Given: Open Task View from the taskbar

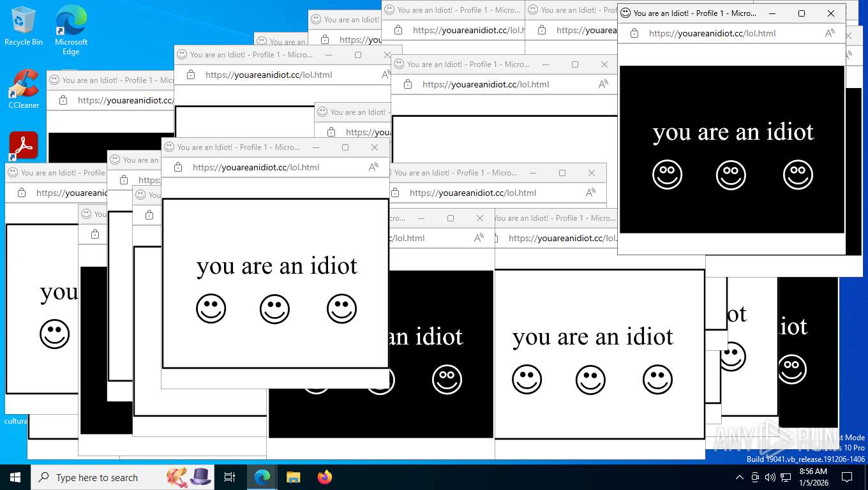Looking at the screenshot, I should 230,477.
